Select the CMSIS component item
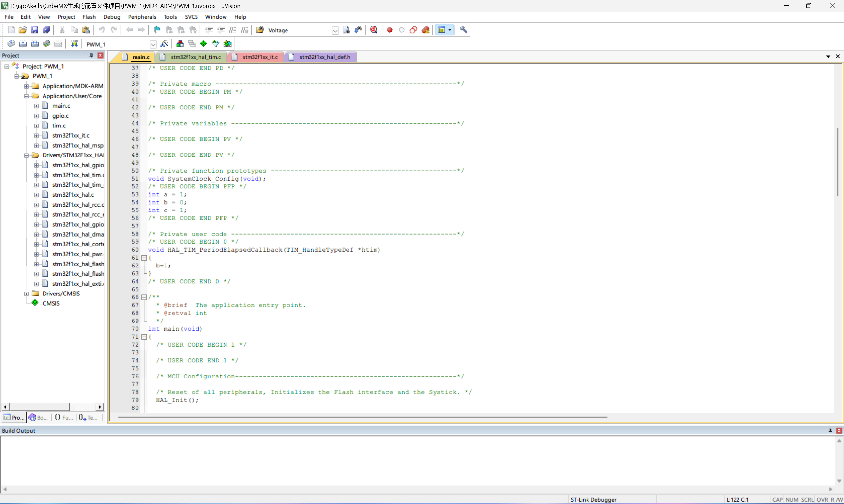Viewport: 844px width, 504px height. (51, 303)
